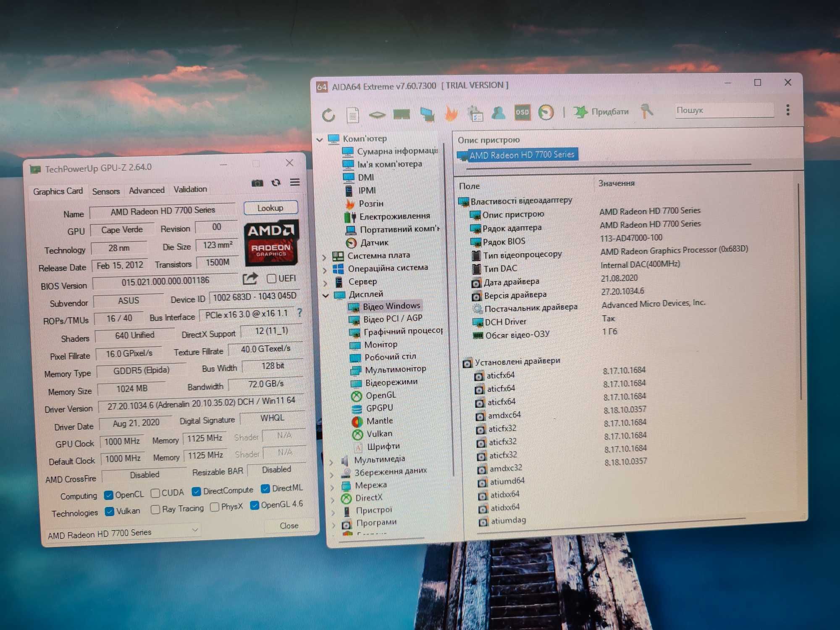Switch to the Advanced tab in GPU-Z
This screenshot has height=630, width=840.
[147, 190]
